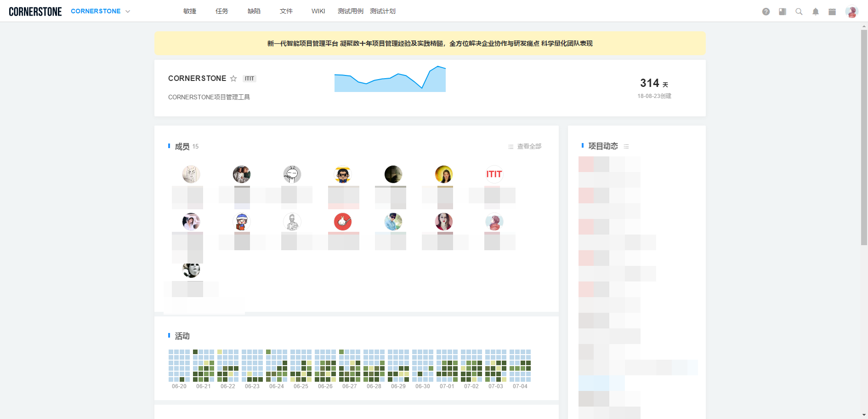Select the pencil sketch man member avatar
This screenshot has height=419, width=868.
[x=292, y=222]
